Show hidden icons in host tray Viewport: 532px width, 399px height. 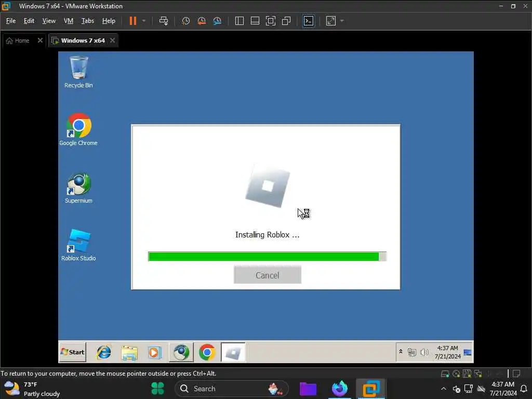(x=444, y=389)
